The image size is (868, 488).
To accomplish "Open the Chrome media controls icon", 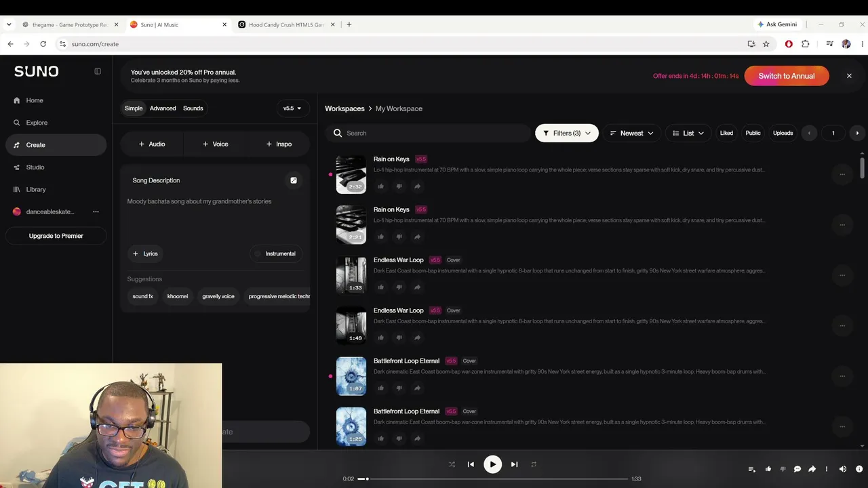I will [x=829, y=44].
